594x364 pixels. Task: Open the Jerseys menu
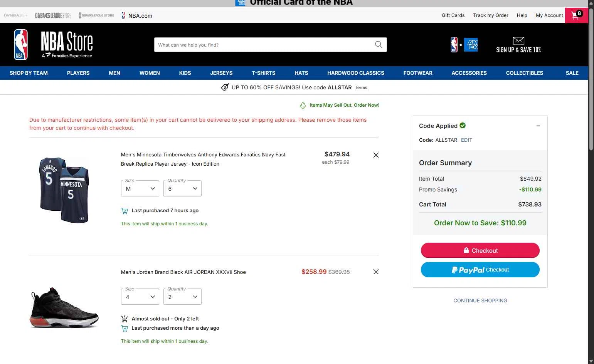click(221, 73)
